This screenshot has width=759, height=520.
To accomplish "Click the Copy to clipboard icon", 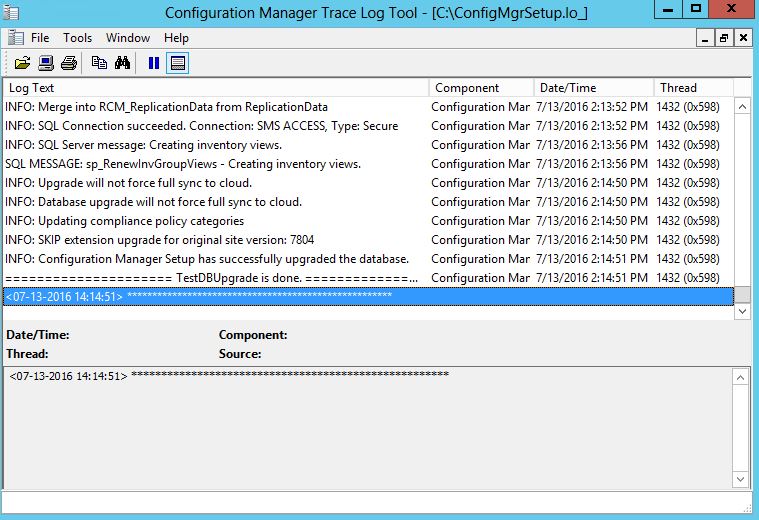I will point(99,63).
